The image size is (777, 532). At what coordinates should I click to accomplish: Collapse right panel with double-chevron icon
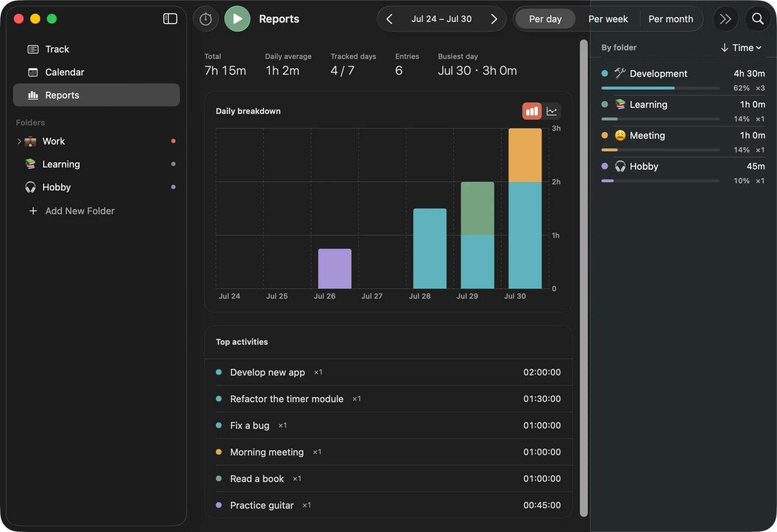pos(726,19)
